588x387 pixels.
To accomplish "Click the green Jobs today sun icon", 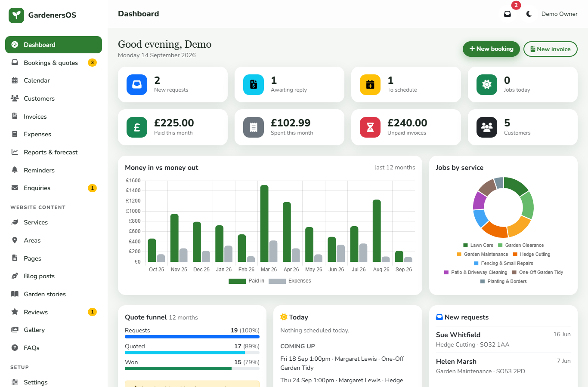I will 487,84.
